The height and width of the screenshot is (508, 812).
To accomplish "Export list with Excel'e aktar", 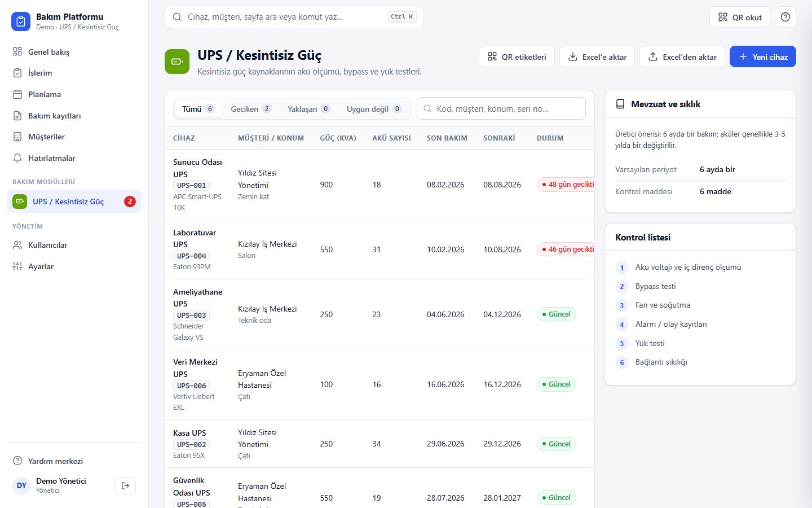I will coord(597,56).
